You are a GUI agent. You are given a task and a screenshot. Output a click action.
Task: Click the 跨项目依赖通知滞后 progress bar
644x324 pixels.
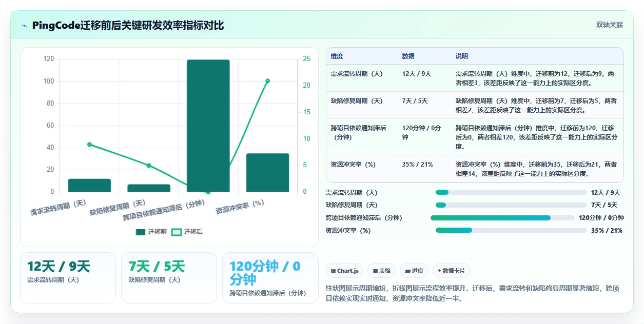click(502, 218)
